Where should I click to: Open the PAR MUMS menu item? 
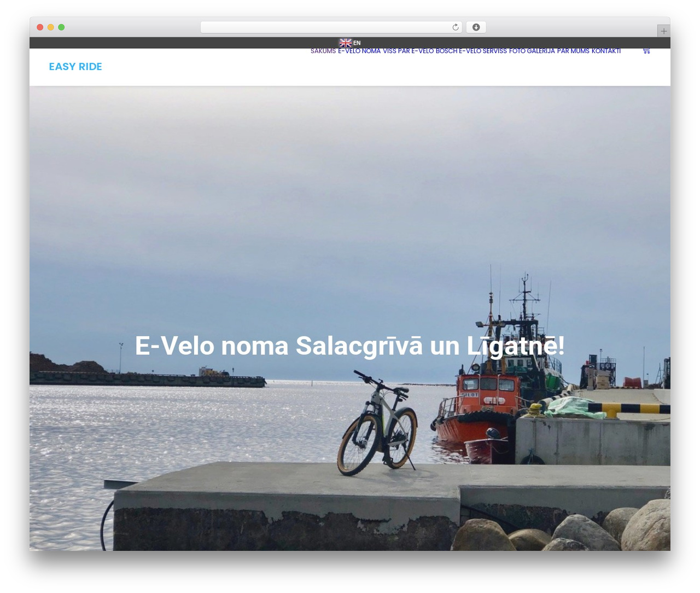pyautogui.click(x=573, y=51)
